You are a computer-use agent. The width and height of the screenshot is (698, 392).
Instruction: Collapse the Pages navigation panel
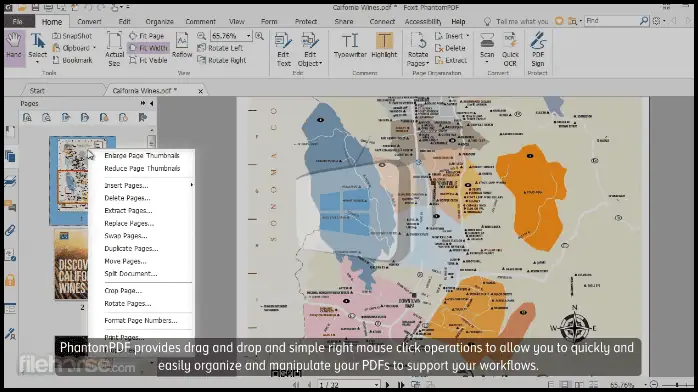coord(152,103)
